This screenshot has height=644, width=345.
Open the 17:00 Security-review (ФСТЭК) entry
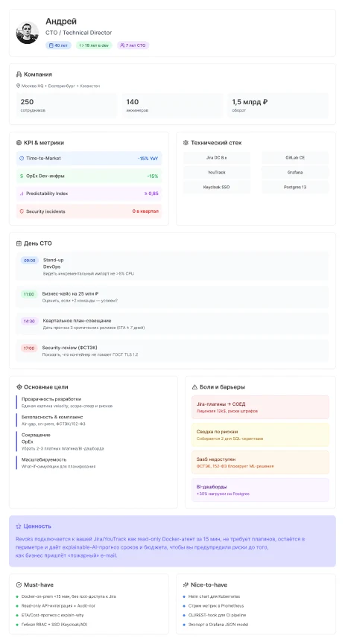click(172, 351)
